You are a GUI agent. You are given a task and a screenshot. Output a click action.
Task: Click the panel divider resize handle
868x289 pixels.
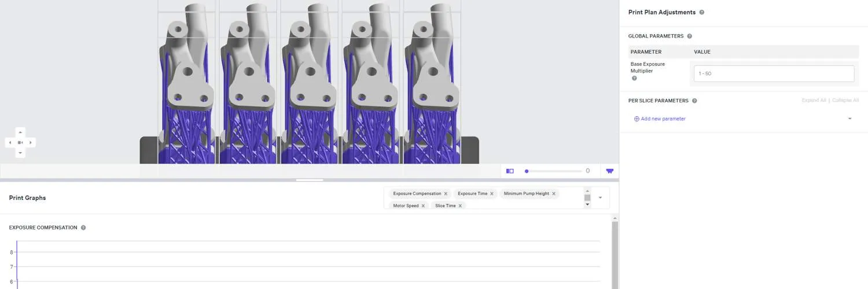click(x=310, y=180)
